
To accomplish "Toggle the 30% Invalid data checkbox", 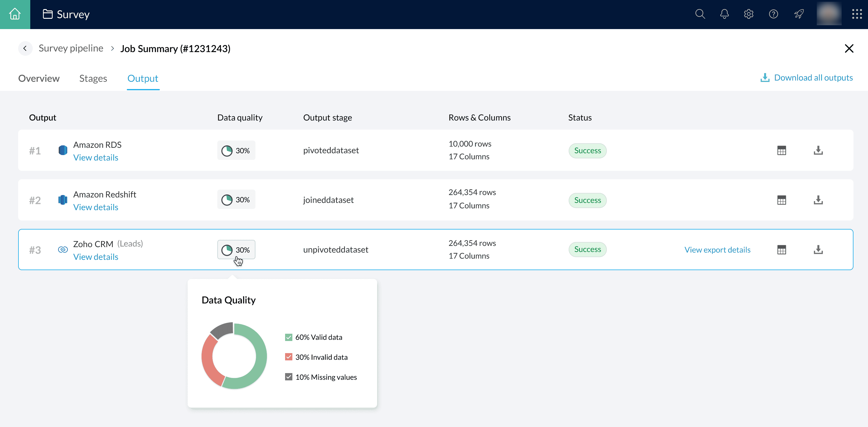I will click(x=288, y=357).
